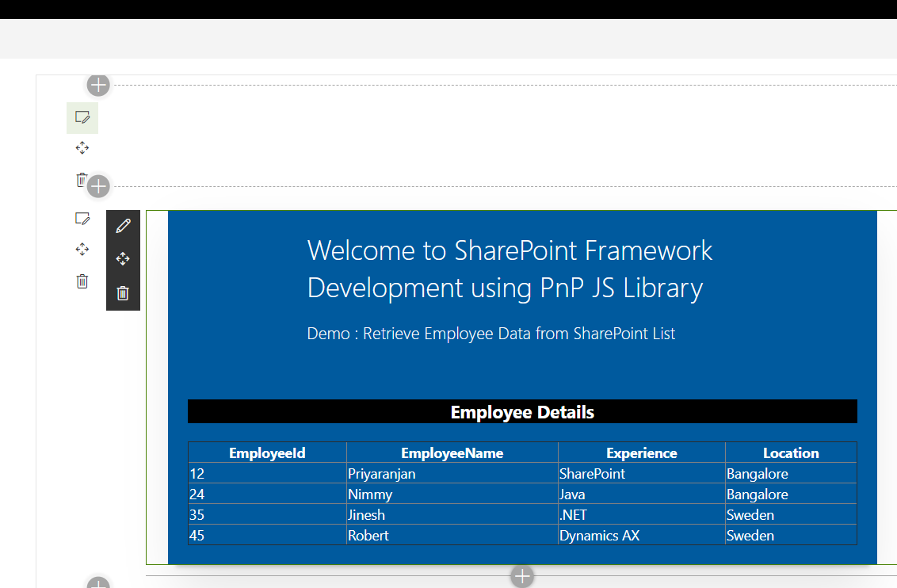The image size is (897, 588).
Task: Click employee ID cell 12
Action: (x=267, y=474)
